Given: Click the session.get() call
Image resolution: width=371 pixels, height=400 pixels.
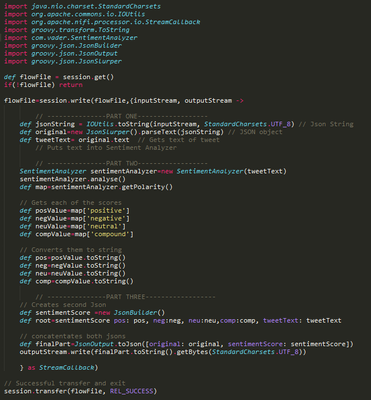Looking at the screenshot, I should point(88,77).
